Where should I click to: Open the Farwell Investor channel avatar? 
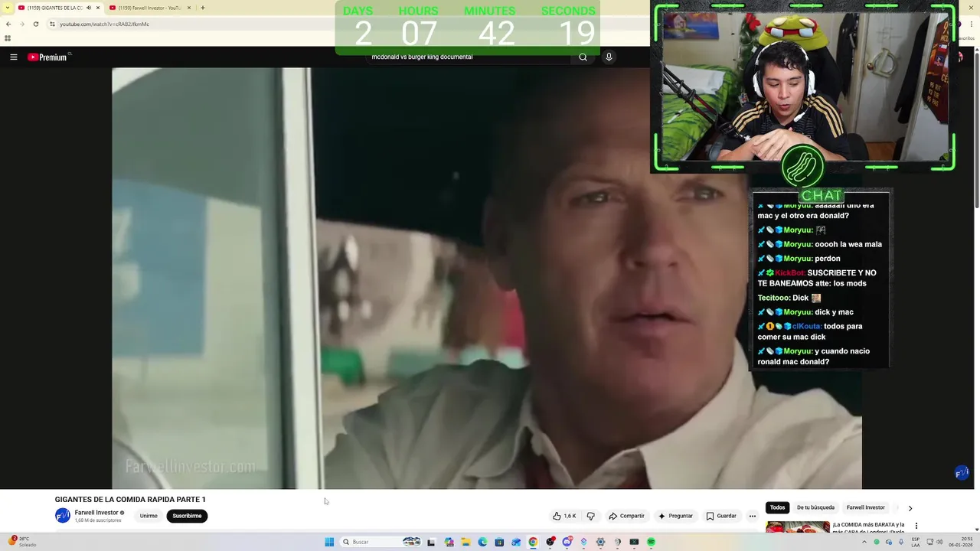click(x=63, y=516)
